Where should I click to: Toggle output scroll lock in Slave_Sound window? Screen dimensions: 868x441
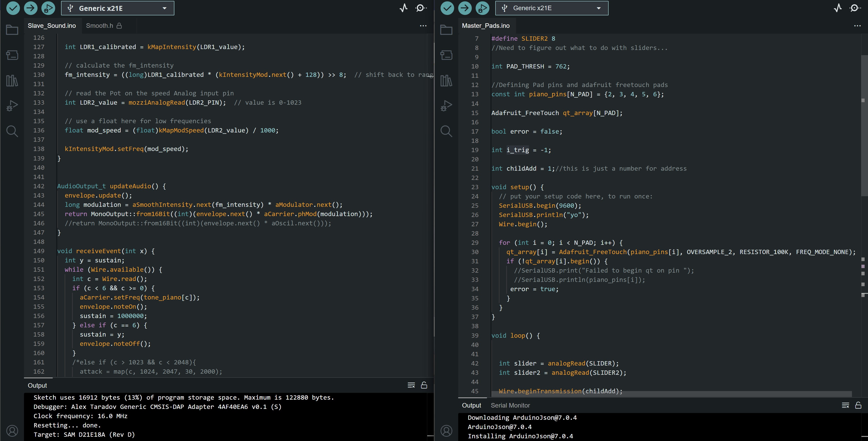[424, 385]
